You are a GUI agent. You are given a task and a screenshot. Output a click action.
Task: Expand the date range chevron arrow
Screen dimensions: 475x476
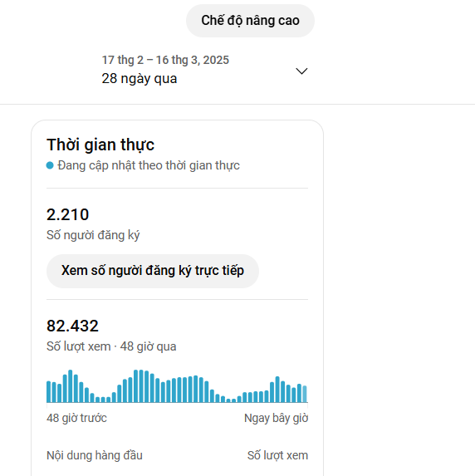click(x=301, y=71)
